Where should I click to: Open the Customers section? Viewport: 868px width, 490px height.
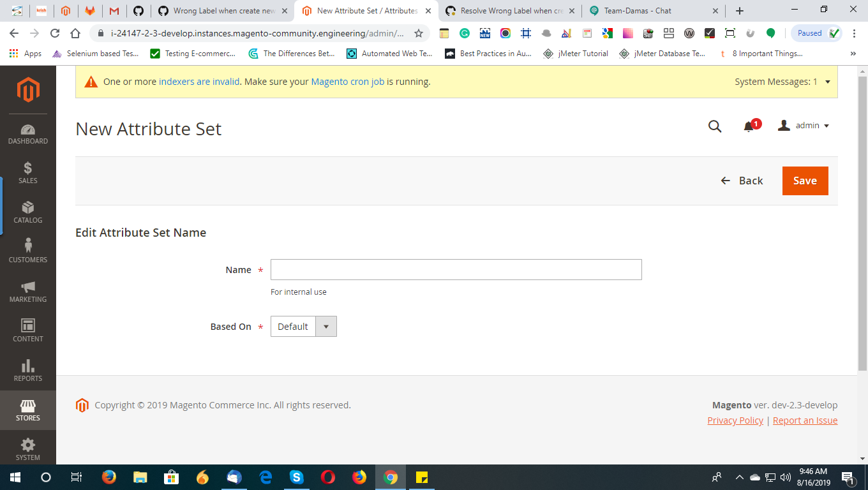click(27, 252)
